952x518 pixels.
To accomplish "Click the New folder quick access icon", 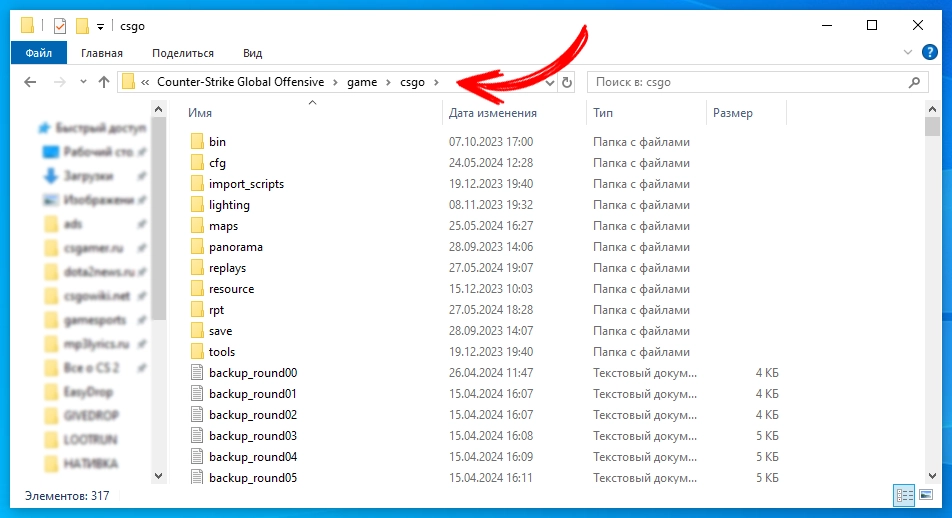I will pyautogui.click(x=82, y=26).
